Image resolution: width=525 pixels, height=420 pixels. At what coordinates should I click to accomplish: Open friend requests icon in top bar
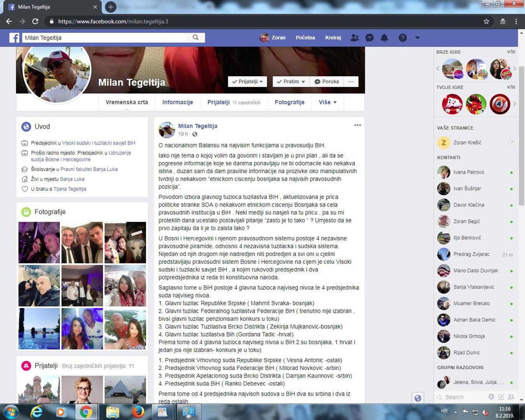point(355,38)
